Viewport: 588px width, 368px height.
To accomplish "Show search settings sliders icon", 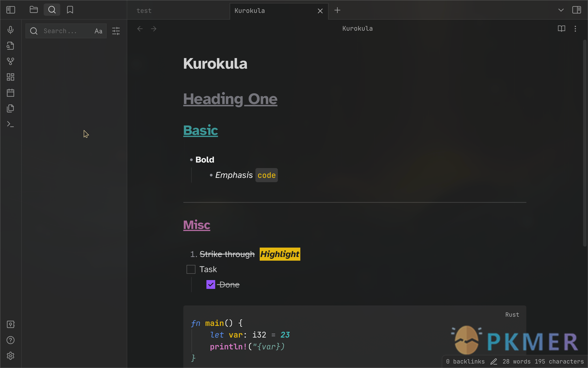I will [x=116, y=31].
